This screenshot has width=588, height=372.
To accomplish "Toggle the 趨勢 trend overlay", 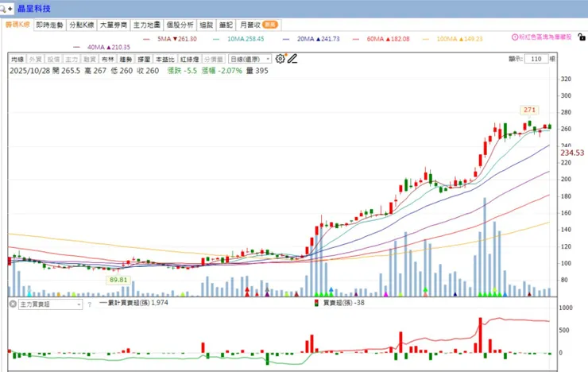I will (126, 60).
